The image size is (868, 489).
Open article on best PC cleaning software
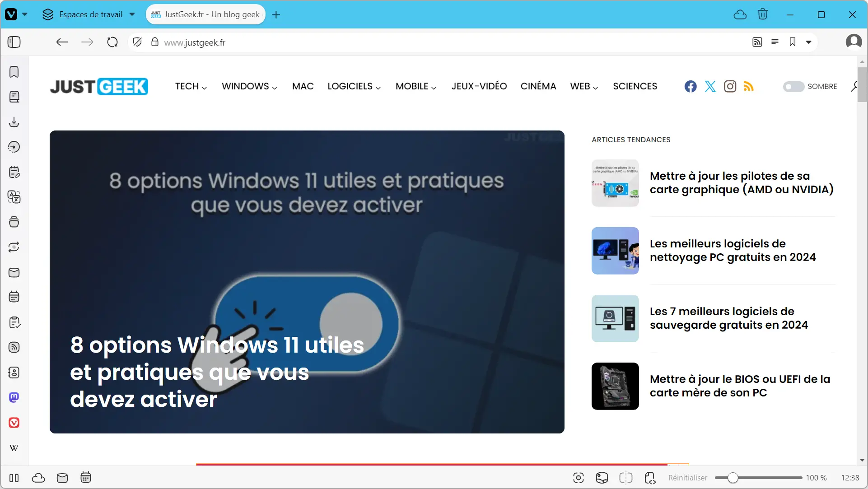pyautogui.click(x=733, y=250)
